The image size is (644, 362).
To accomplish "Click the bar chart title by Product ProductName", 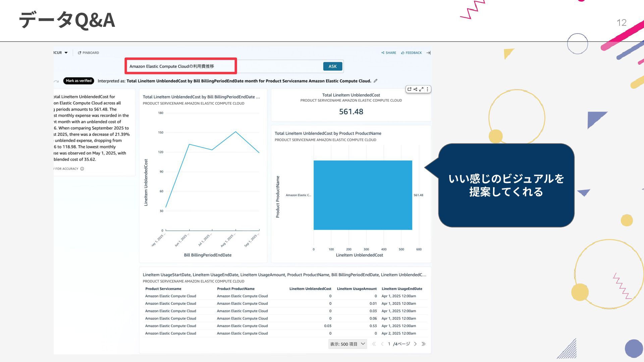I will [328, 133].
